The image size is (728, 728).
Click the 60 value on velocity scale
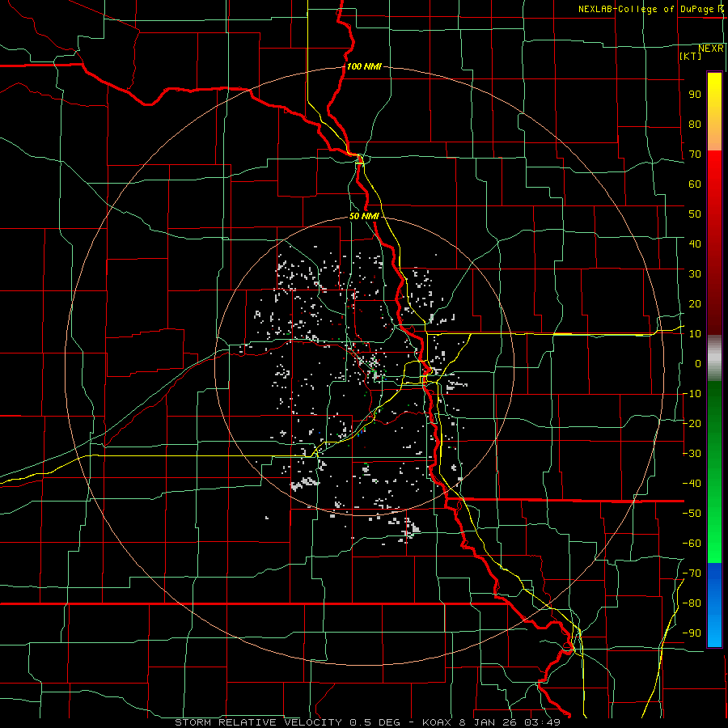[x=695, y=184]
